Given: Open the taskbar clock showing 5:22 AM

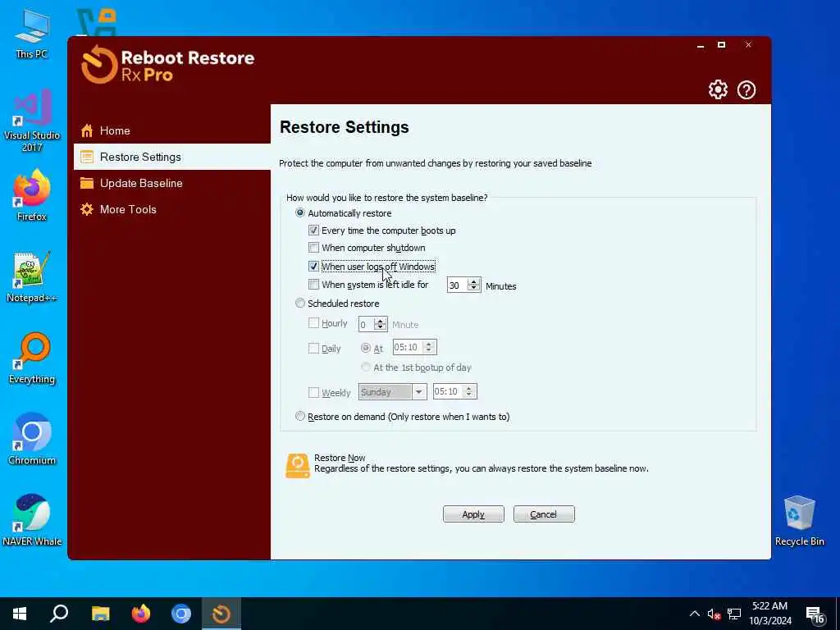Looking at the screenshot, I should tap(770, 614).
